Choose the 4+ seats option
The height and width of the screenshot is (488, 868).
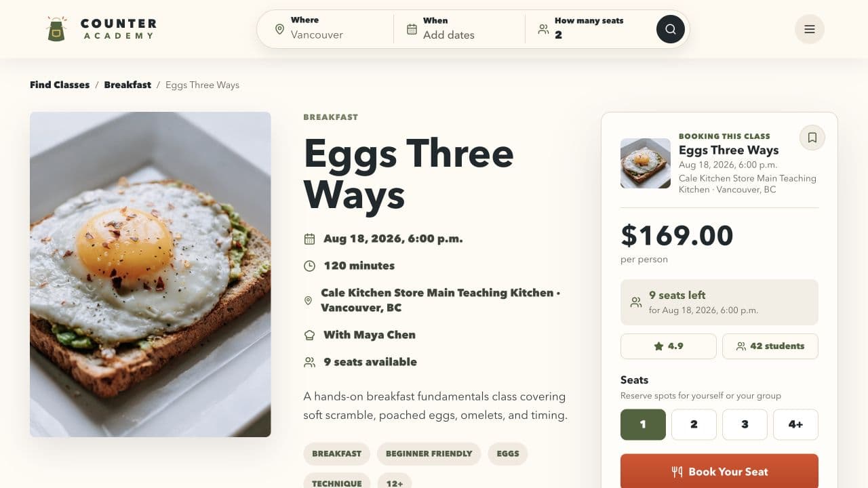[x=795, y=424]
